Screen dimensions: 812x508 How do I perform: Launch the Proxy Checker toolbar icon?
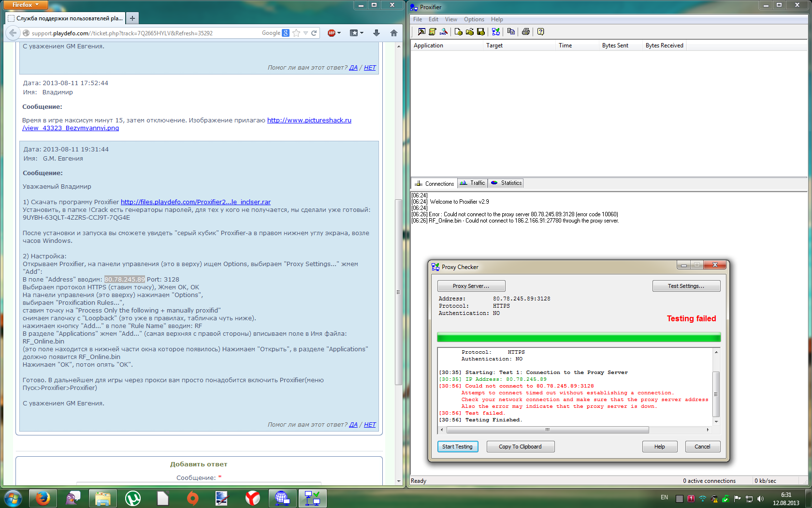coord(495,31)
